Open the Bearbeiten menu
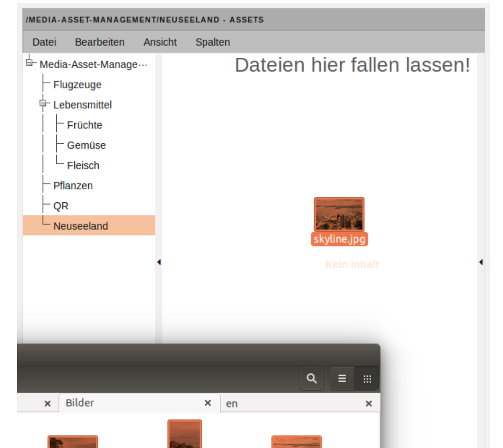Screen dimensions: 503x448 pyautogui.click(x=99, y=42)
